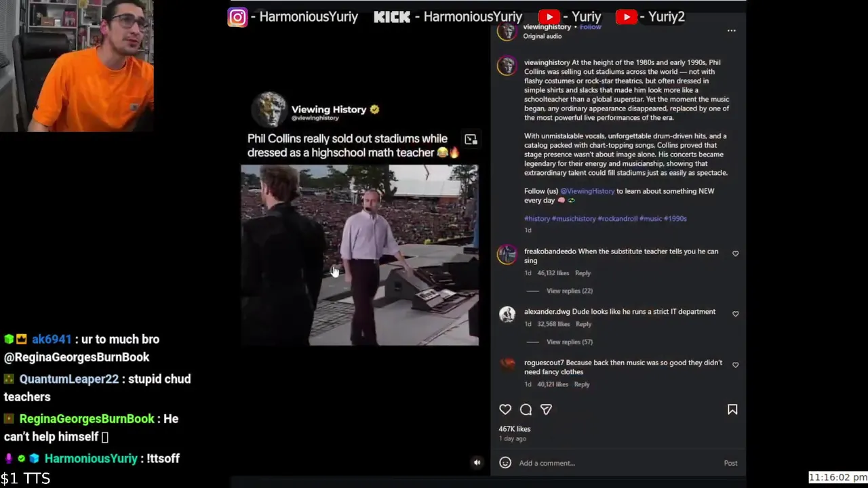The height and width of the screenshot is (488, 868).
Task: Click the Phil Collins video to pause it
Action: tap(359, 255)
